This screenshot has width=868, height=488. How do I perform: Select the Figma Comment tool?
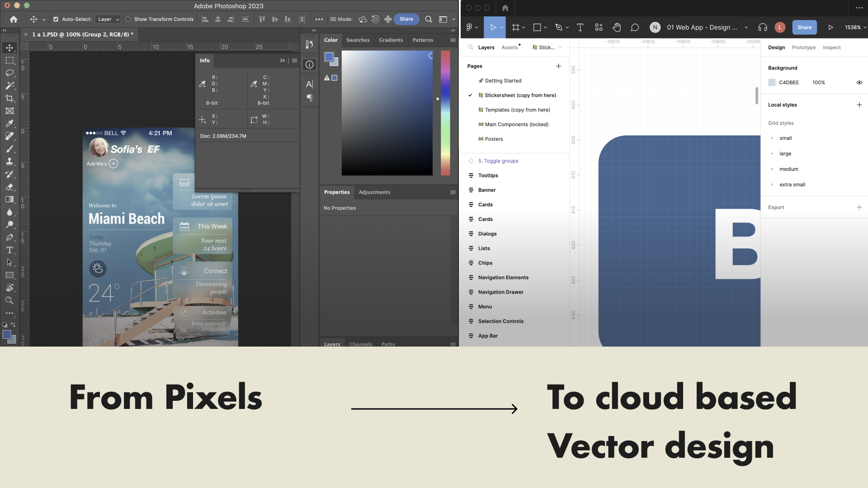coord(635,27)
